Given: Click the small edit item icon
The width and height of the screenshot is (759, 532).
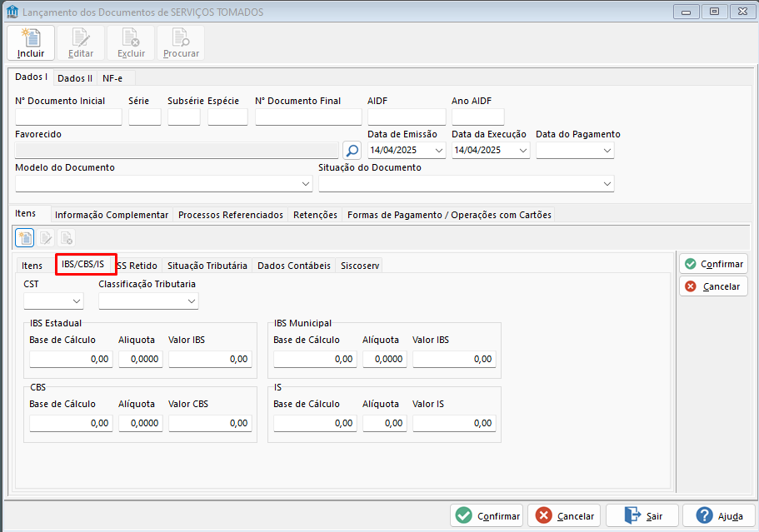Looking at the screenshot, I should (46, 238).
